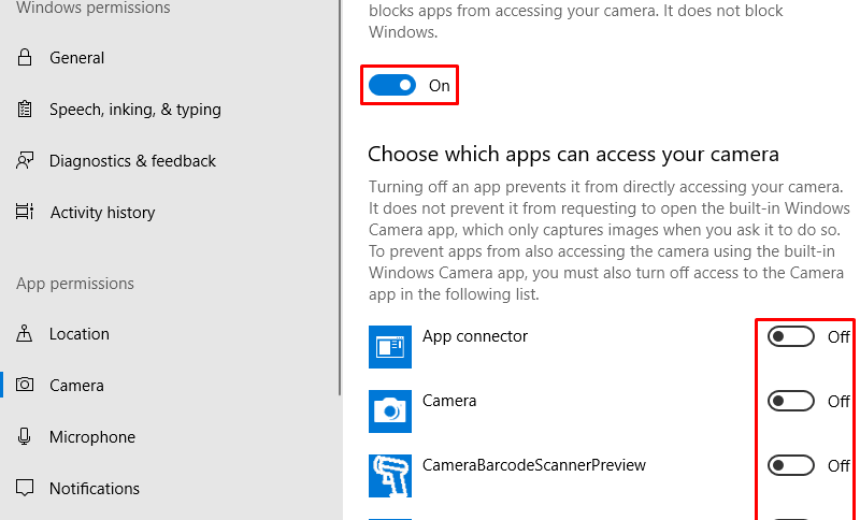Click the CameraBarcodeScannerPreview name text

tap(534, 464)
